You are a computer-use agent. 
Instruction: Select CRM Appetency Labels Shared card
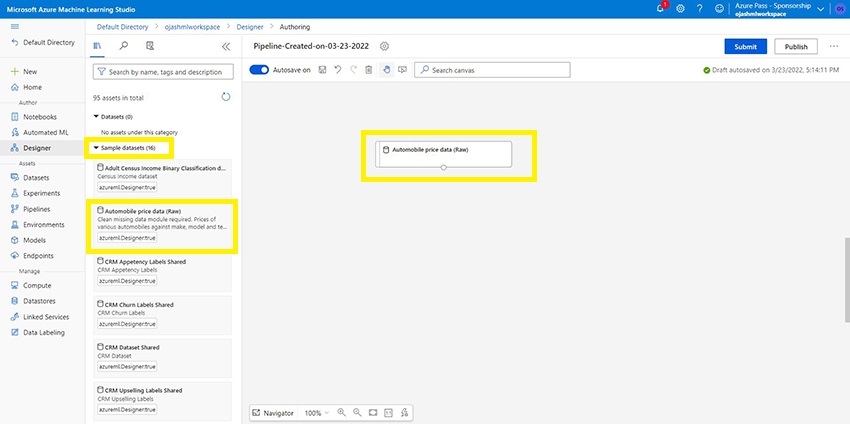[x=162, y=271]
